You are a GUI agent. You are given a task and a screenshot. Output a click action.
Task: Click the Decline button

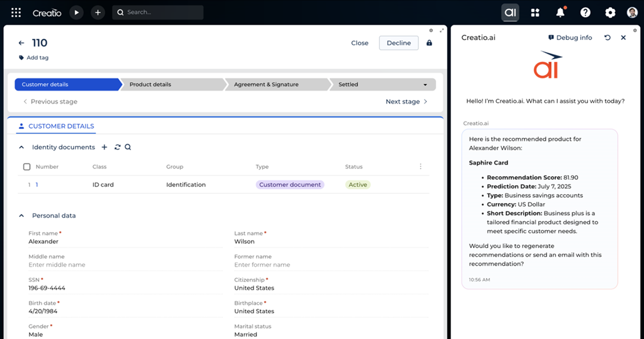coord(399,43)
